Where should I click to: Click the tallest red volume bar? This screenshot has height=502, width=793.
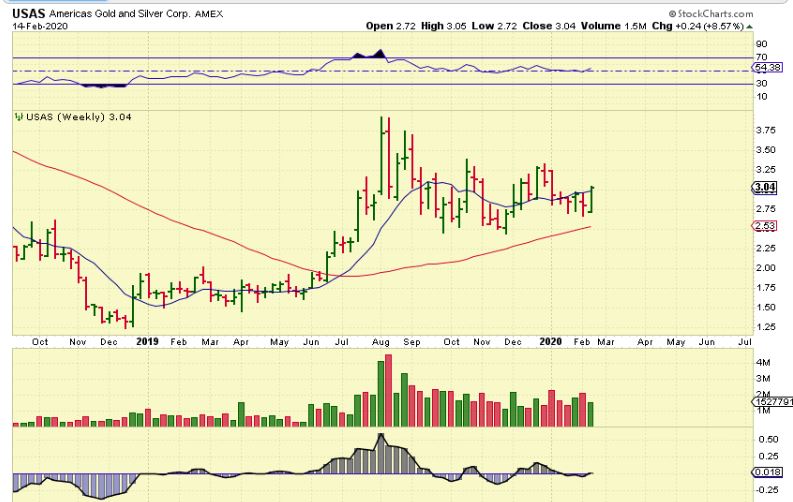pos(388,391)
